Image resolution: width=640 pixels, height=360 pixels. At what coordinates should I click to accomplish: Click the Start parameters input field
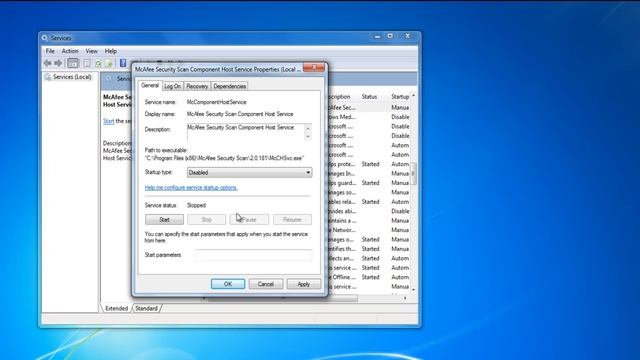click(x=253, y=255)
